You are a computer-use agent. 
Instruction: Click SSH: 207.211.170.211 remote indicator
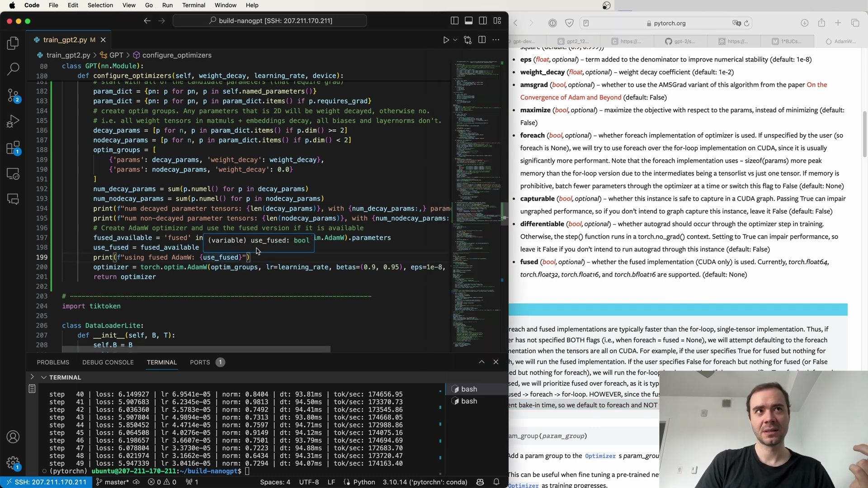(x=46, y=482)
